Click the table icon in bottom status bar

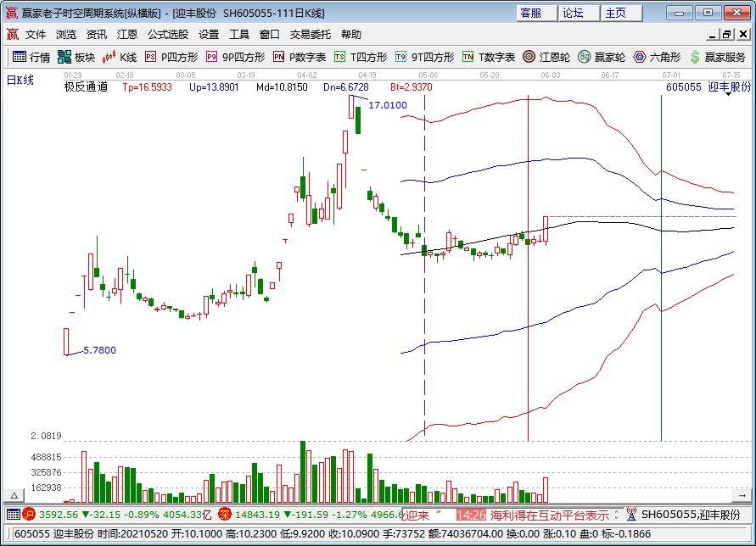click(13, 514)
